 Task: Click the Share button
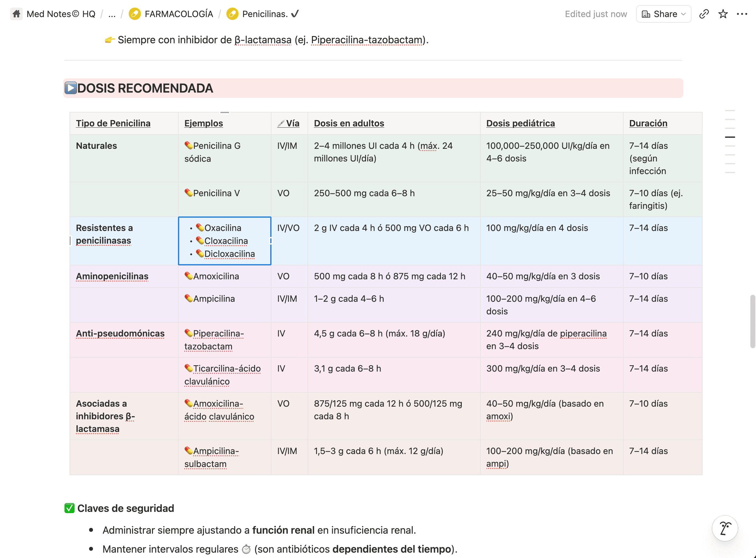click(663, 14)
